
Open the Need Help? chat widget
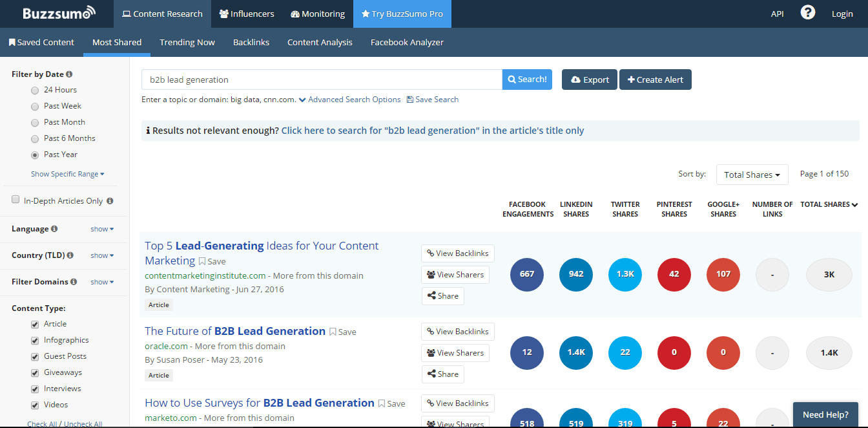(825, 414)
